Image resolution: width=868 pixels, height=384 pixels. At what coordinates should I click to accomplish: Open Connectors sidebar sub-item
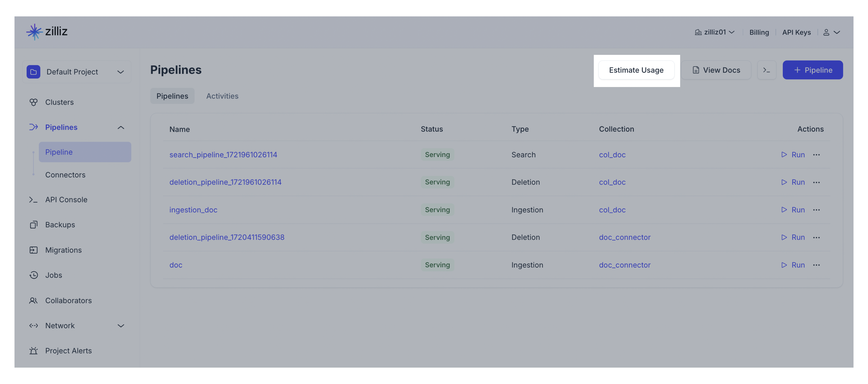pos(65,175)
